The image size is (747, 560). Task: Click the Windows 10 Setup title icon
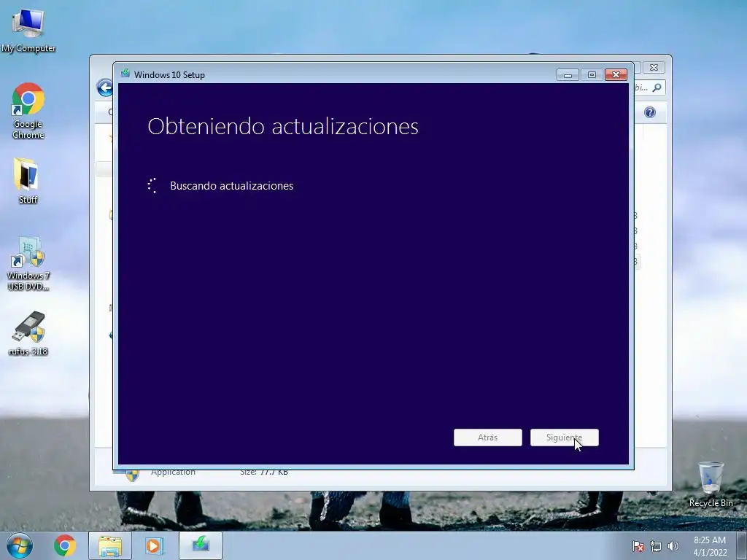coord(125,74)
